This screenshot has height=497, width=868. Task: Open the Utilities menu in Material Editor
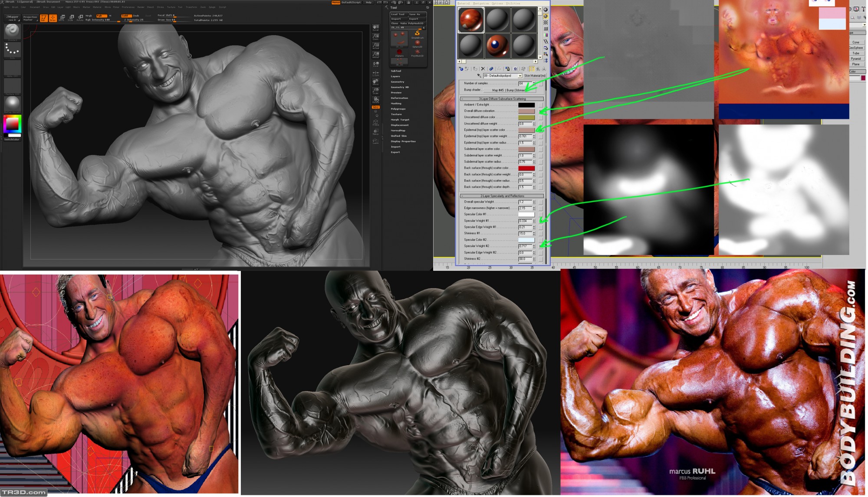pos(513,3)
